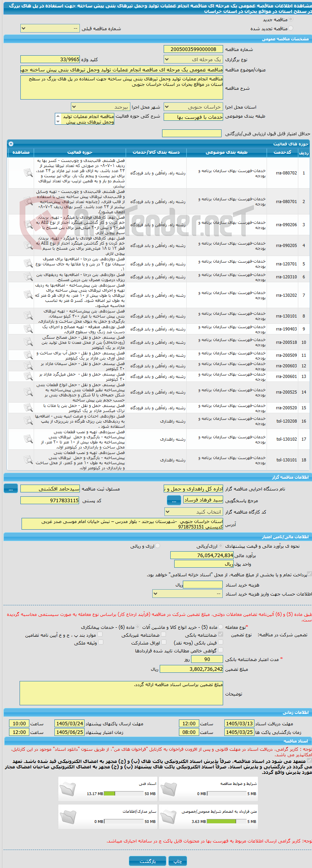Screen dimensions: 312x868
Task: Click the bank guarantee validity days field
Action: pos(207,659)
